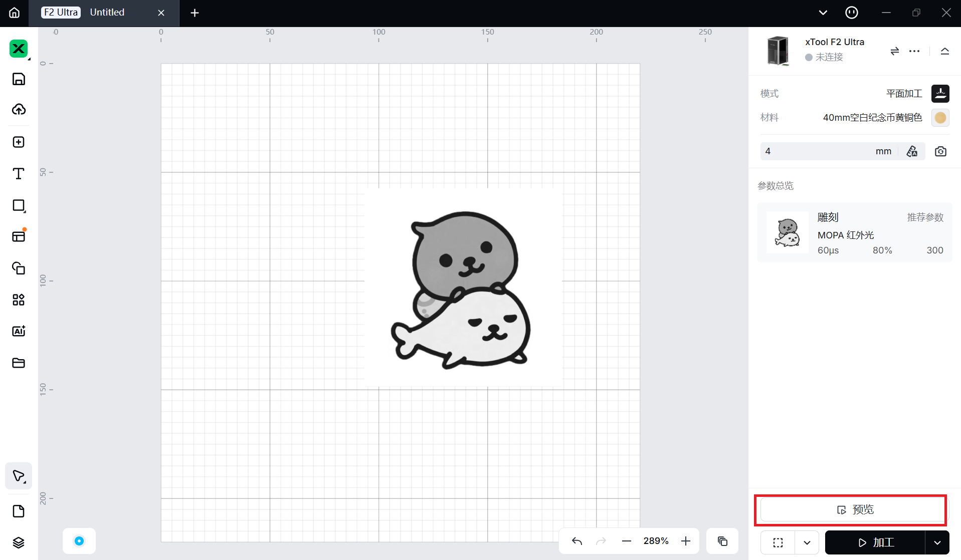Click the camera capture icon
The image size is (961, 560).
(940, 151)
